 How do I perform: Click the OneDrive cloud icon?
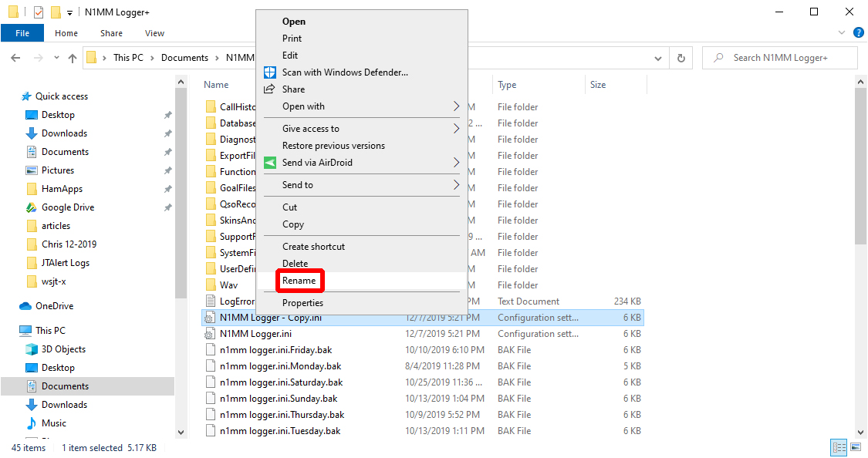tap(25, 306)
